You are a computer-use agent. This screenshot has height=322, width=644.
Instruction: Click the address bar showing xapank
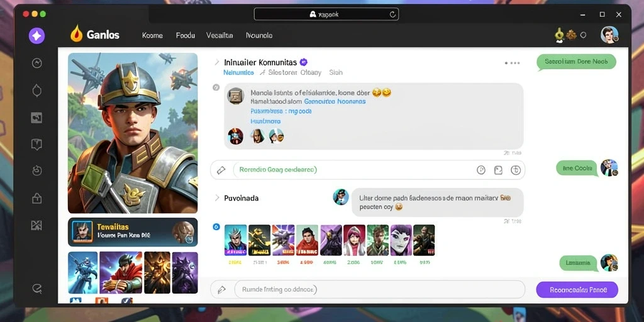click(x=326, y=14)
